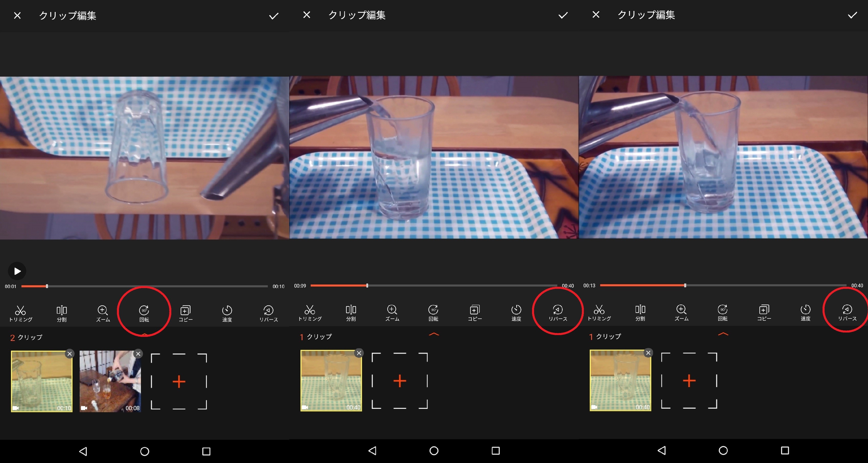Remove the 00:10 clip thumbnail

(x=69, y=353)
